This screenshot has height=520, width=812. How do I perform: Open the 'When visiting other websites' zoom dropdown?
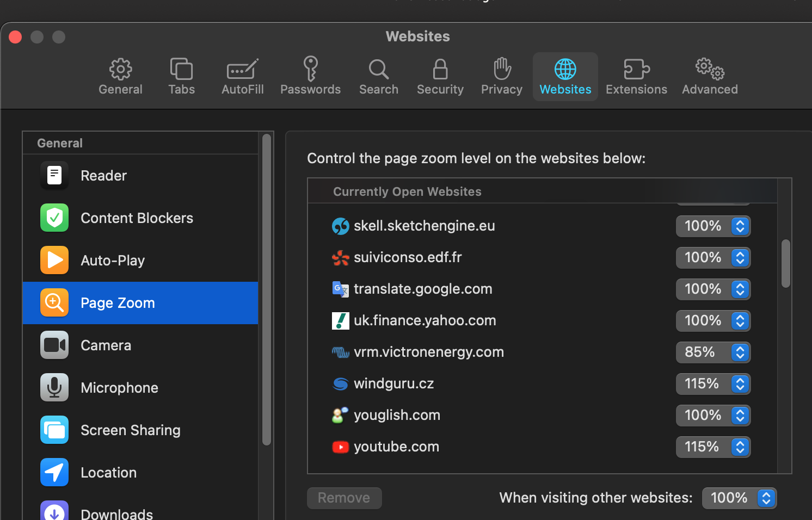[x=739, y=498]
